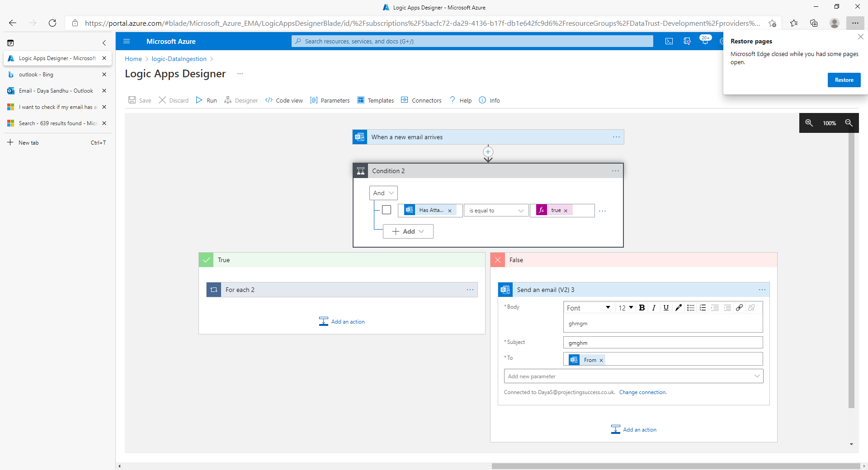
Task: Refresh the browser page
Action: [52, 23]
